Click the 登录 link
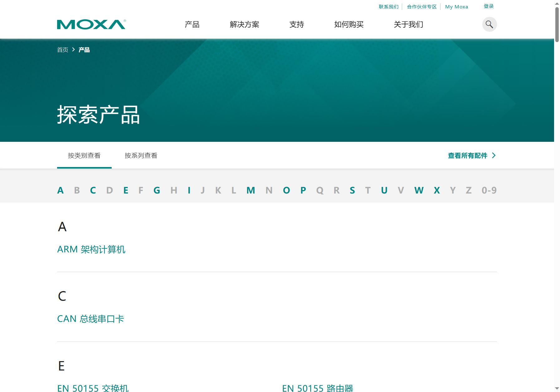 point(489,6)
